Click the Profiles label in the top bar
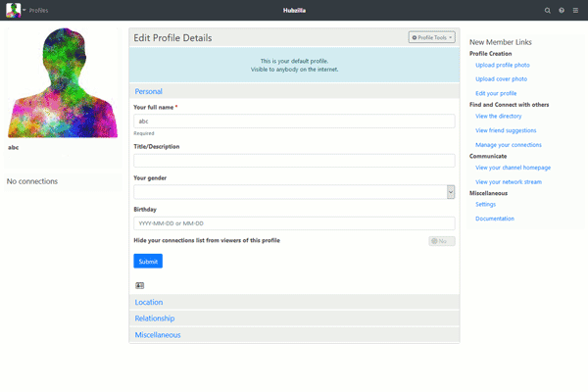This screenshot has height=392, width=588. pyautogui.click(x=38, y=11)
